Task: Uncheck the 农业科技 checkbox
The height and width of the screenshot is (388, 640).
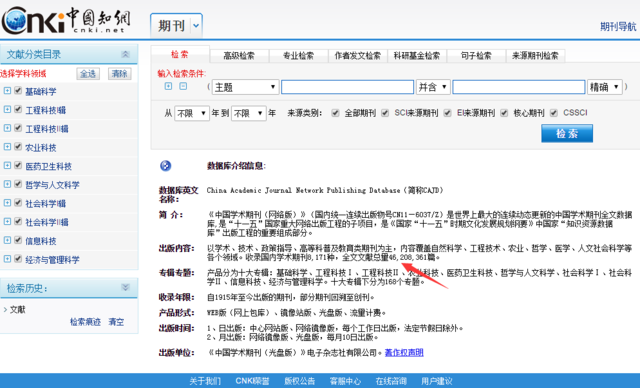Action: coord(18,147)
